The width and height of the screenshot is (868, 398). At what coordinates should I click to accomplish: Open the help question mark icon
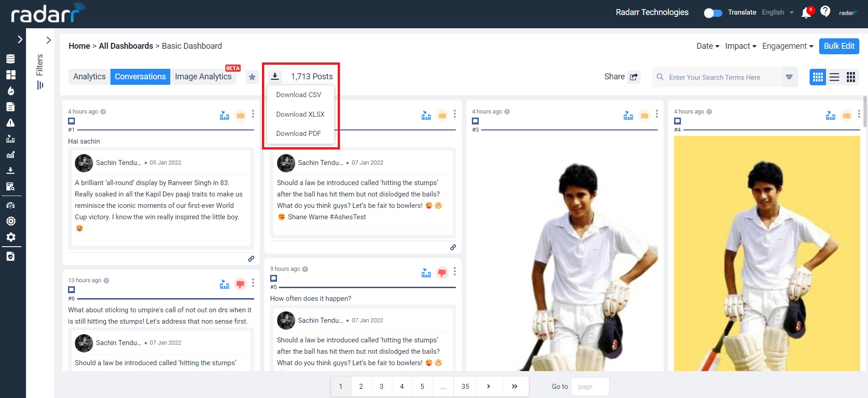pos(825,11)
